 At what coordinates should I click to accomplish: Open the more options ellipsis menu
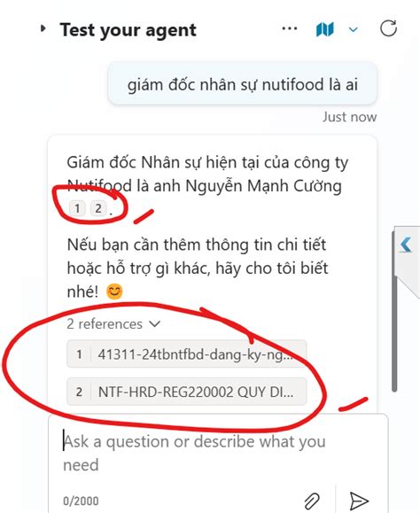[290, 28]
